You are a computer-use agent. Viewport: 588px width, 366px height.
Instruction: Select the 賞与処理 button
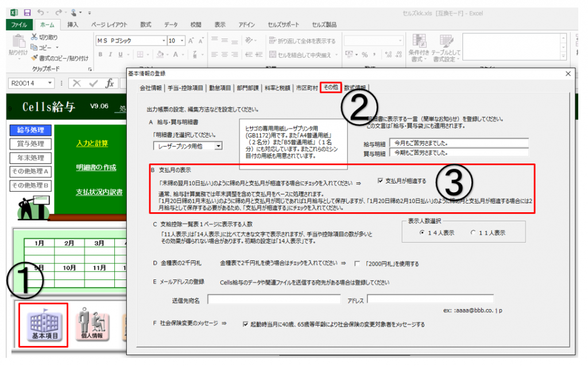pyautogui.click(x=30, y=144)
